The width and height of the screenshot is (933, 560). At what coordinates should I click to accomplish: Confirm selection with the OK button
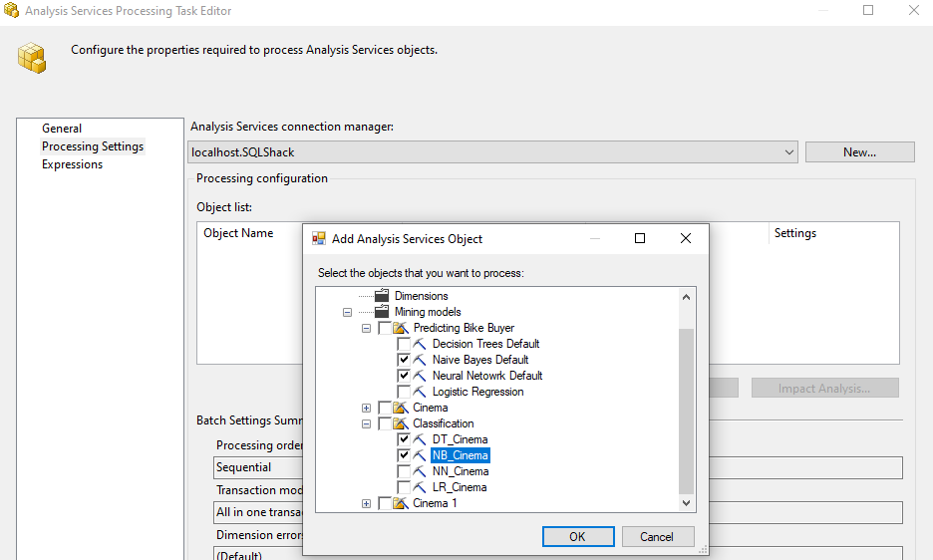[x=577, y=536]
